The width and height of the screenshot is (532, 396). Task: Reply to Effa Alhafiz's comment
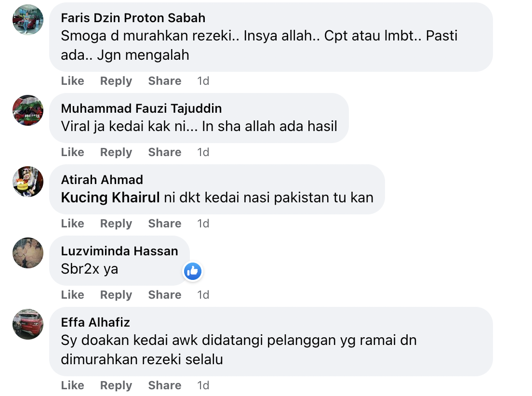point(116,385)
